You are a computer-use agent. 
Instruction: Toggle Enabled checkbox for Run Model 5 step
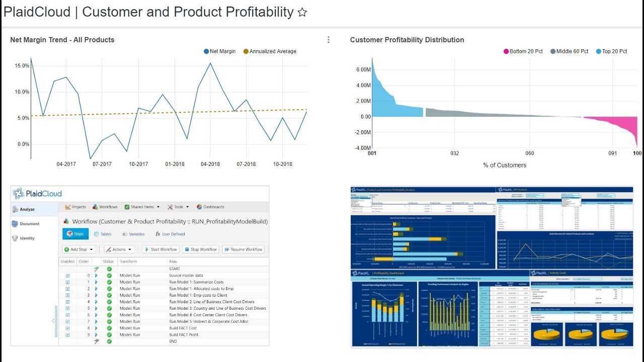click(67, 321)
